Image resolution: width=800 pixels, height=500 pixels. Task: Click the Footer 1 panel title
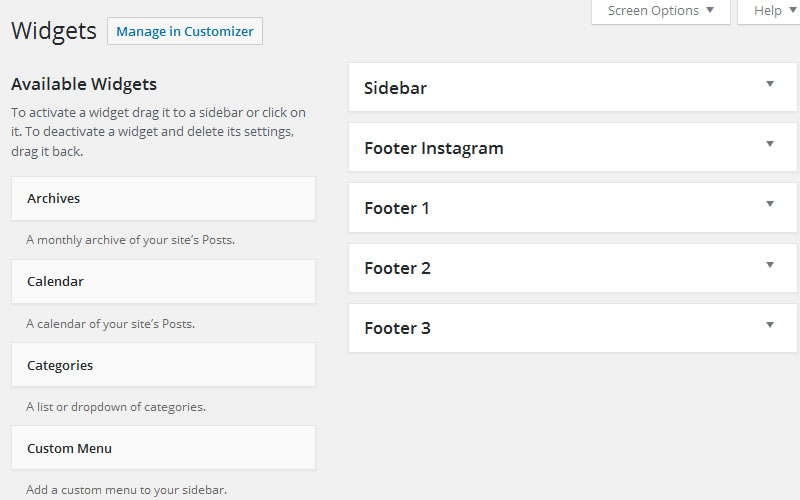pos(396,208)
